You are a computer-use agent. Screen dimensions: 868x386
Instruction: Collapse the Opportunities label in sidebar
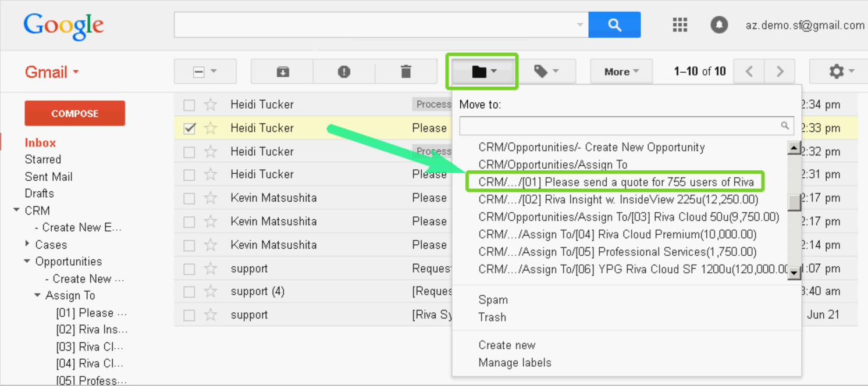(x=27, y=261)
